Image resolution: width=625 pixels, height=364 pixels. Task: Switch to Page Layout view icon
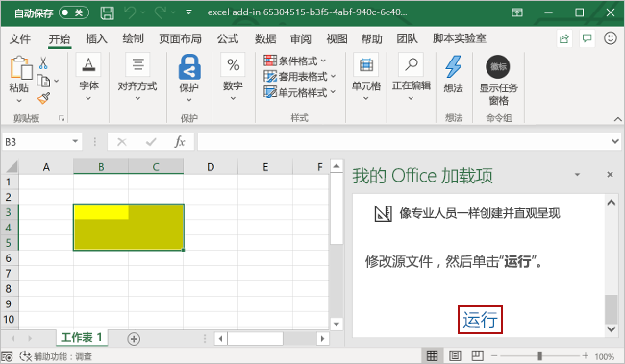pyautogui.click(x=455, y=355)
